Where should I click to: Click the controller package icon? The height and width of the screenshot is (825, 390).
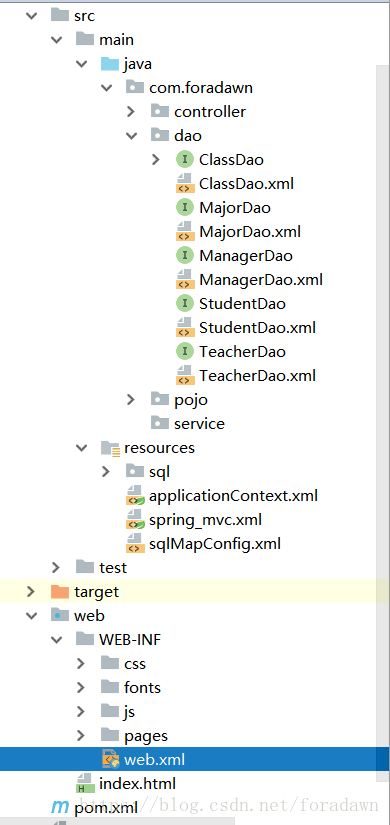click(x=160, y=111)
